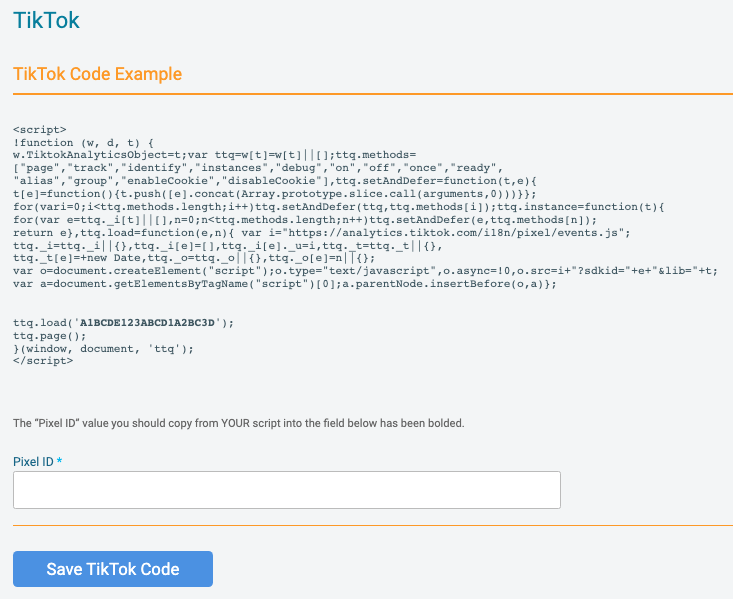
Task: Click the Save TikTok Code button
Action: tap(113, 569)
